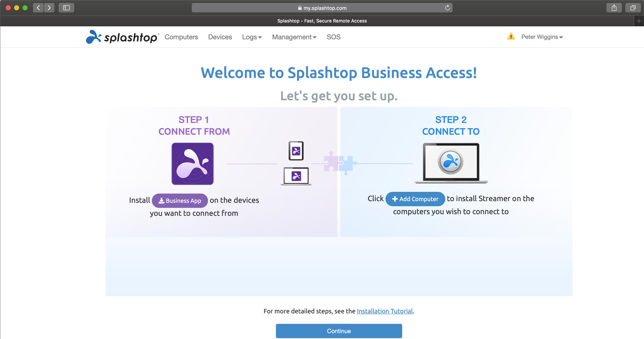Expand the Management dropdown menu
644x339 pixels.
click(294, 37)
